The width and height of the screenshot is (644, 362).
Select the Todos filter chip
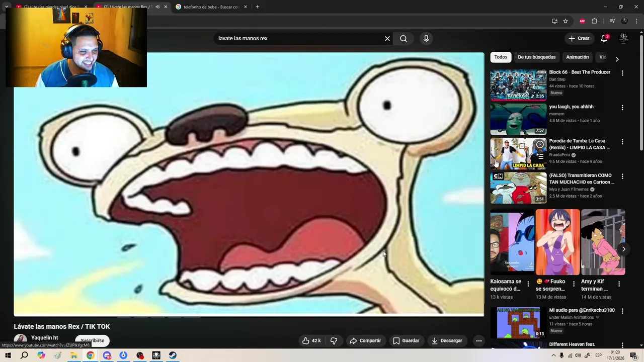pyautogui.click(x=501, y=57)
